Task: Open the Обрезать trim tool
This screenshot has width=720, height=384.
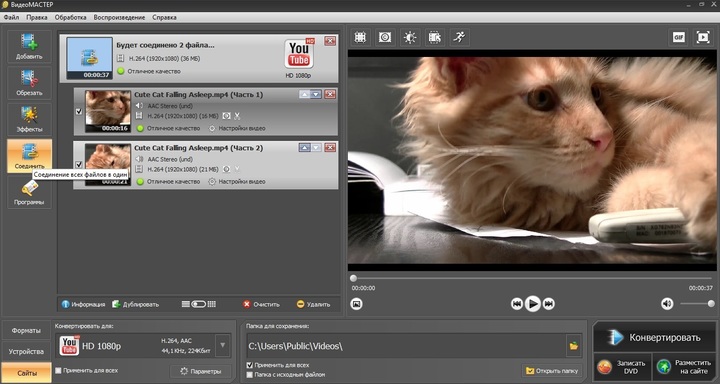Action: (x=29, y=83)
